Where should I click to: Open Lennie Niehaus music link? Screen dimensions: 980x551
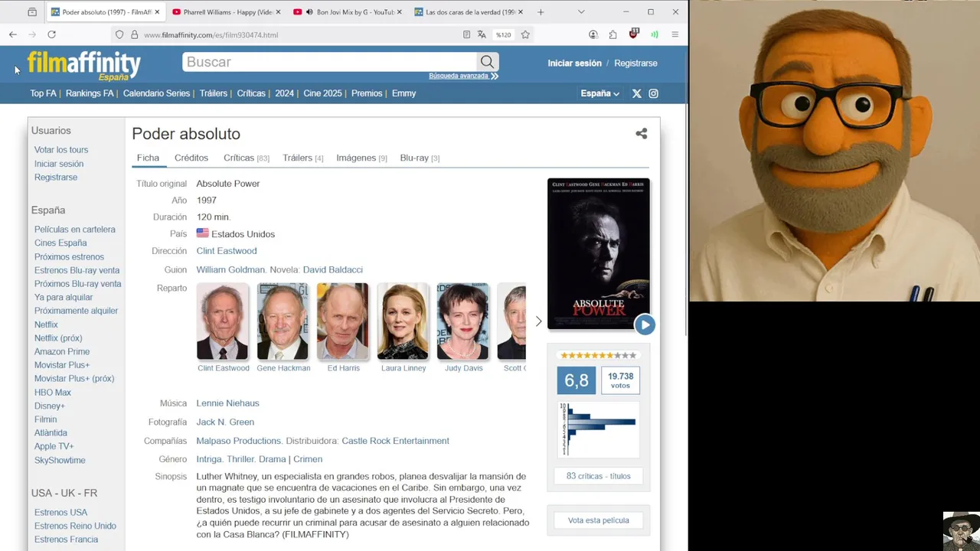(x=227, y=403)
